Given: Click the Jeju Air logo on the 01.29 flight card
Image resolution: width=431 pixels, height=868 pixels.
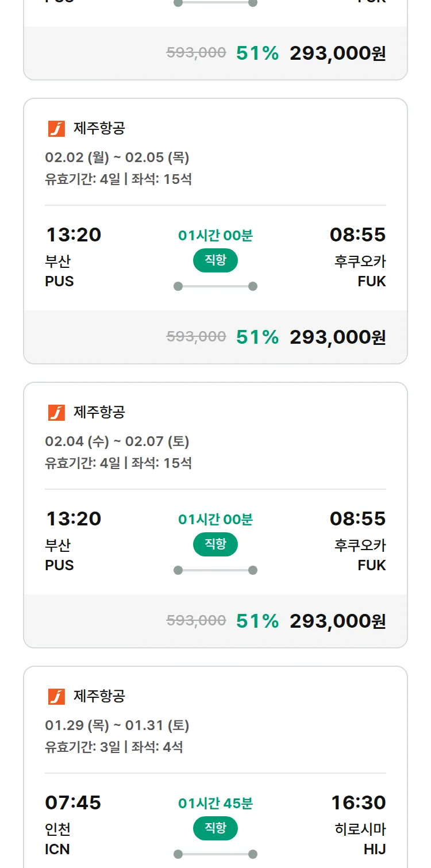Looking at the screenshot, I should pos(56,697).
